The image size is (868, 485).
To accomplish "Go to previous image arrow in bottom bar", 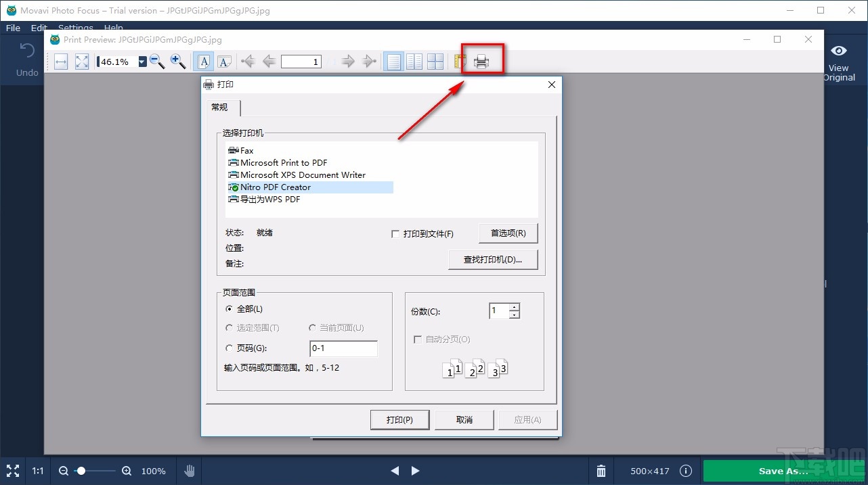I will [395, 471].
